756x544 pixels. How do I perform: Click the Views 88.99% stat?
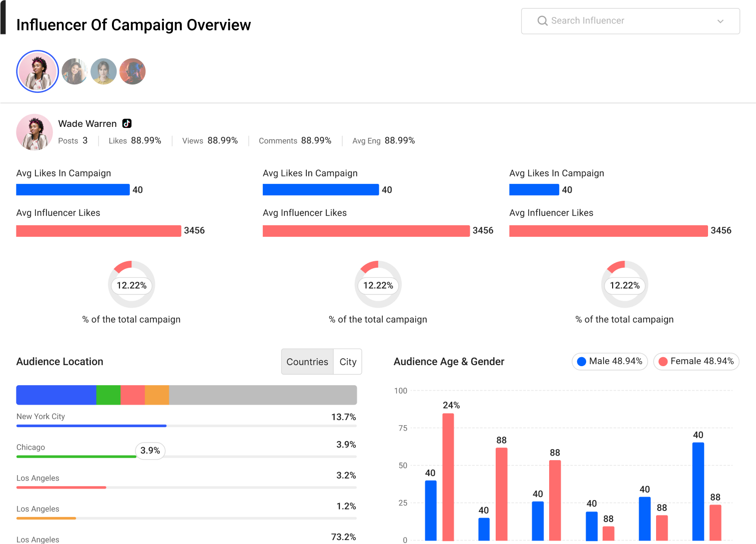click(x=210, y=141)
